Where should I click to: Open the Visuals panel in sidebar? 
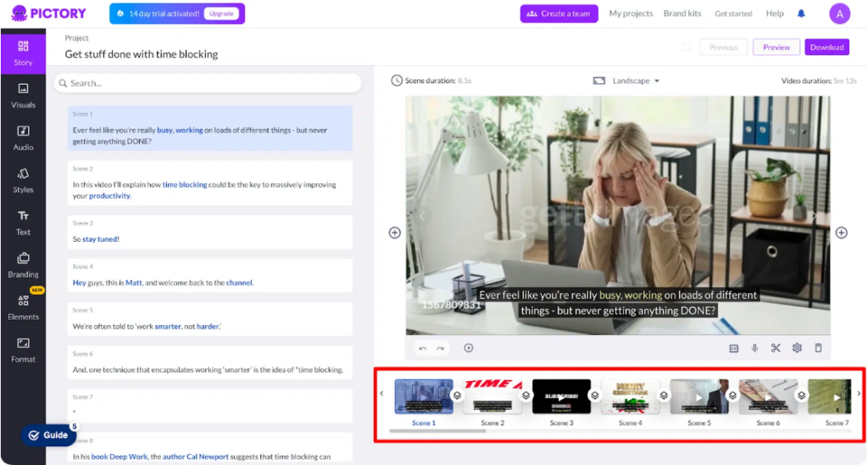[x=23, y=94]
